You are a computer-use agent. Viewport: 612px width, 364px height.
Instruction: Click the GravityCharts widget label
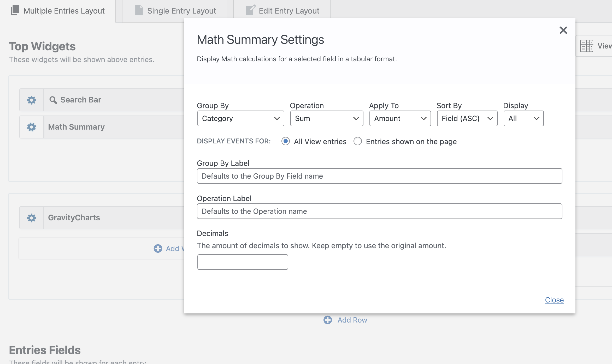click(x=74, y=218)
